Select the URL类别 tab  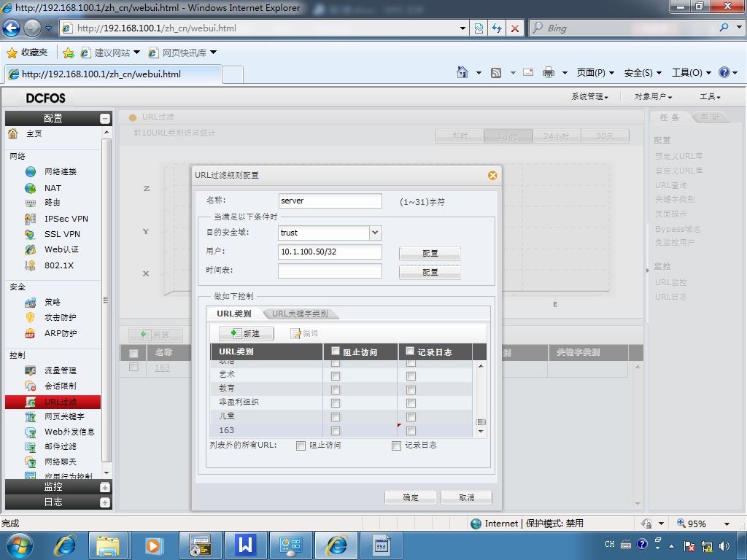(x=234, y=314)
